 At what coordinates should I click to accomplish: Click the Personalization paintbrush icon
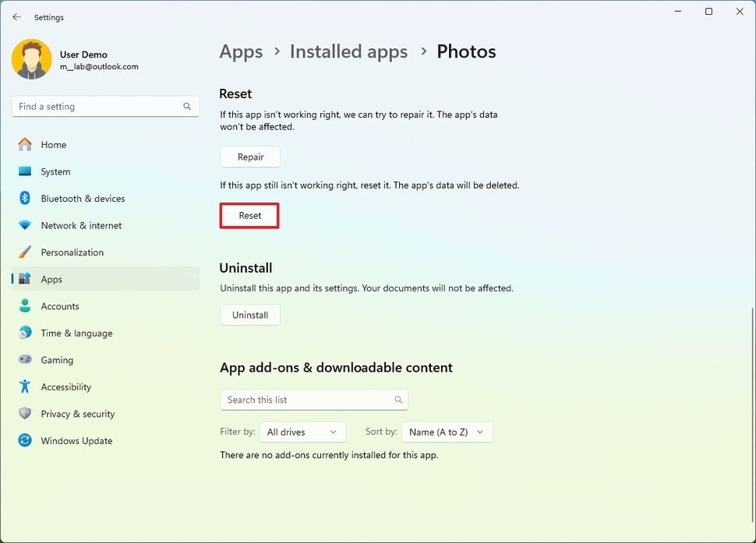tap(25, 252)
